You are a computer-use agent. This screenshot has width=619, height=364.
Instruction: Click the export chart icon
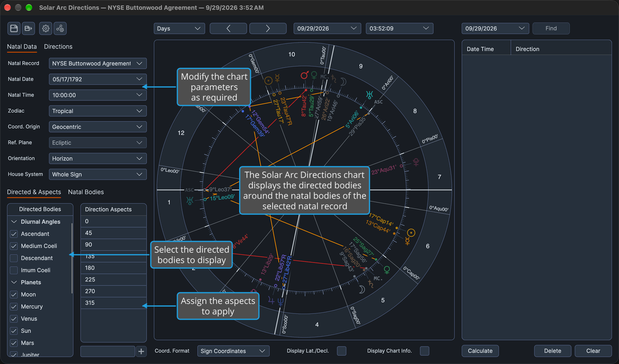coord(28,28)
